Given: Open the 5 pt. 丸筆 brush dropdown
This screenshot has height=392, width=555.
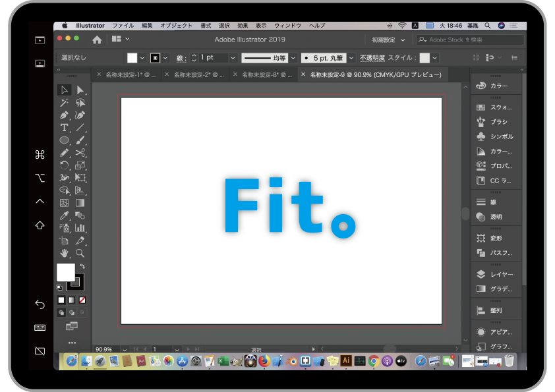Looking at the screenshot, I should click(351, 58).
